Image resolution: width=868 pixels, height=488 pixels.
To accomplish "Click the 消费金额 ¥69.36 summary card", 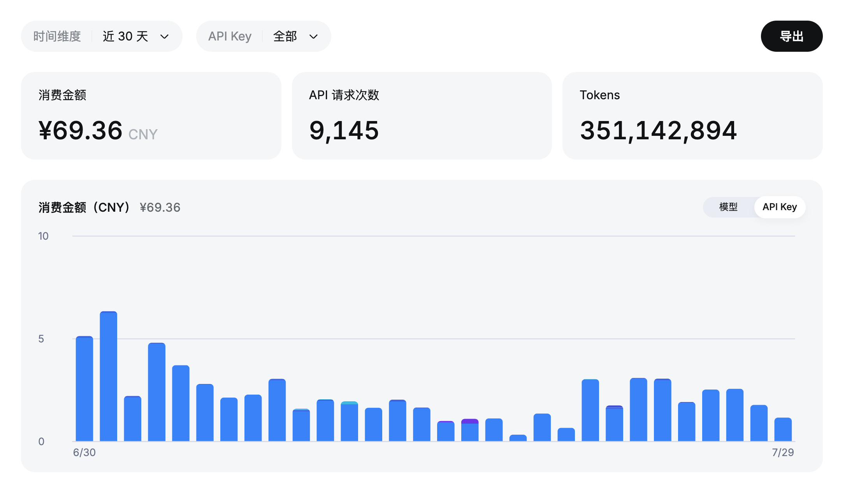I will click(151, 116).
